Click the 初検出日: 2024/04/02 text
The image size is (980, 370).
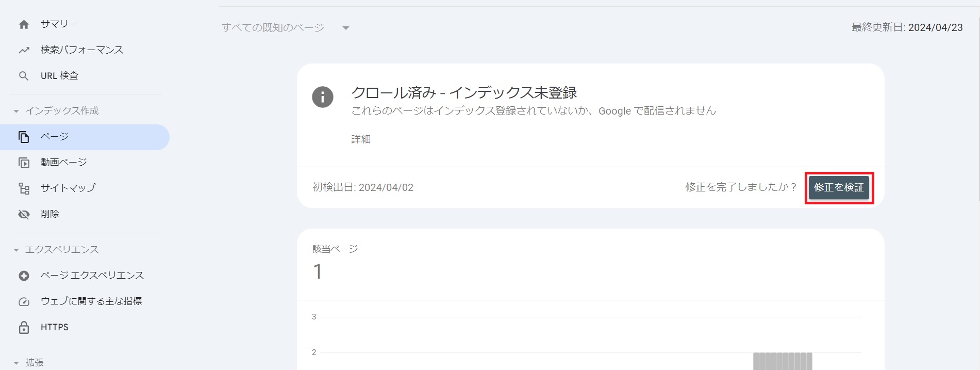[363, 188]
